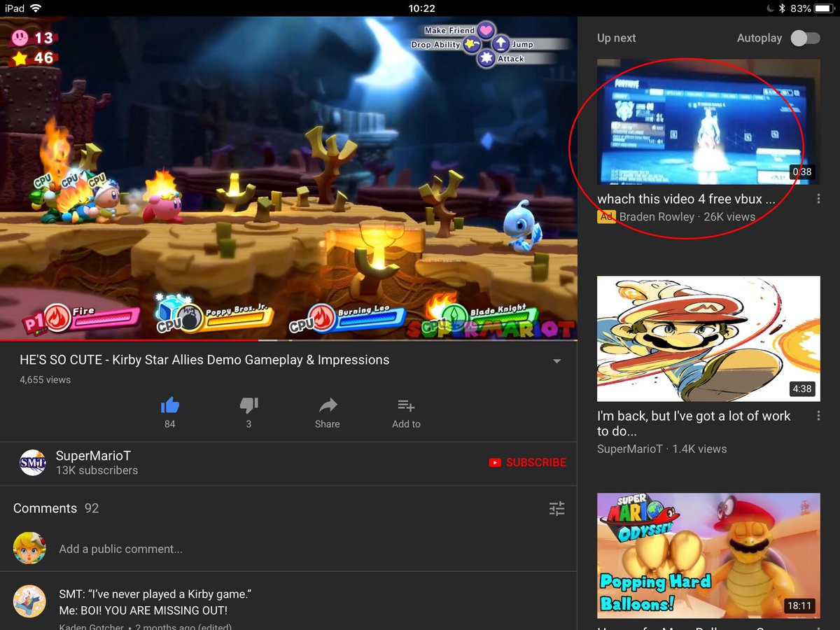840x630 pixels.
Task: Open 'I'm back, but I've got a lot of work' title
Action: point(694,423)
